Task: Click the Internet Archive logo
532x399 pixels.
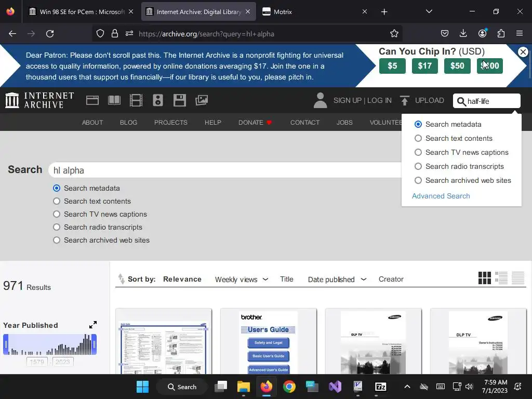Action: click(39, 100)
